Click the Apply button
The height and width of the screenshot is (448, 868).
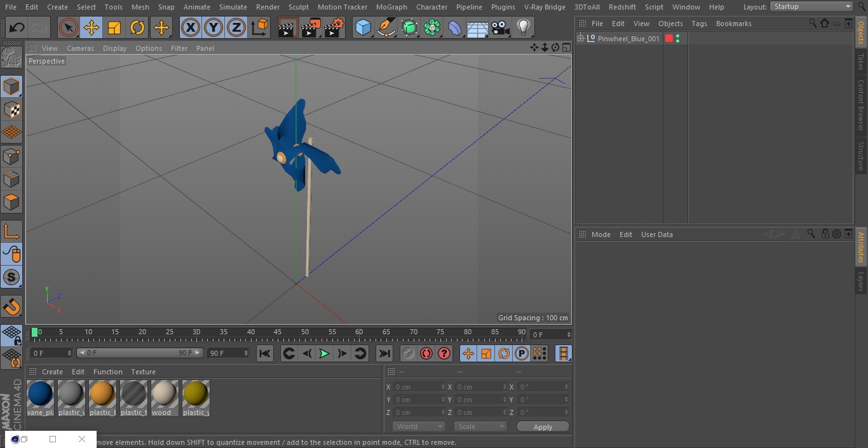click(x=543, y=427)
